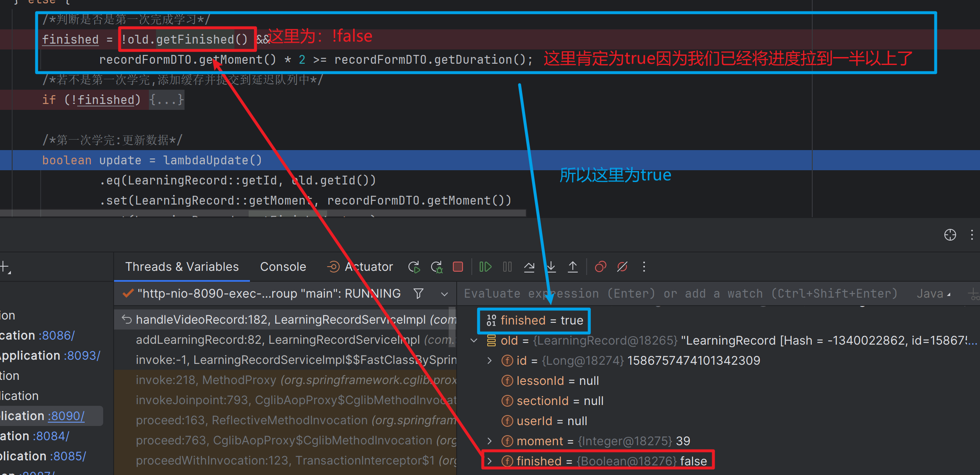Click the Step Out icon
This screenshot has width=980, height=475.
pos(573,267)
